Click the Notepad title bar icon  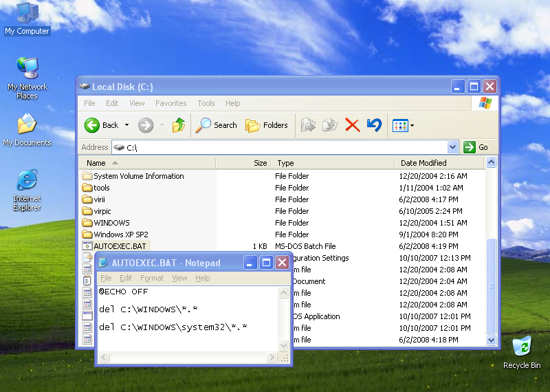point(103,262)
